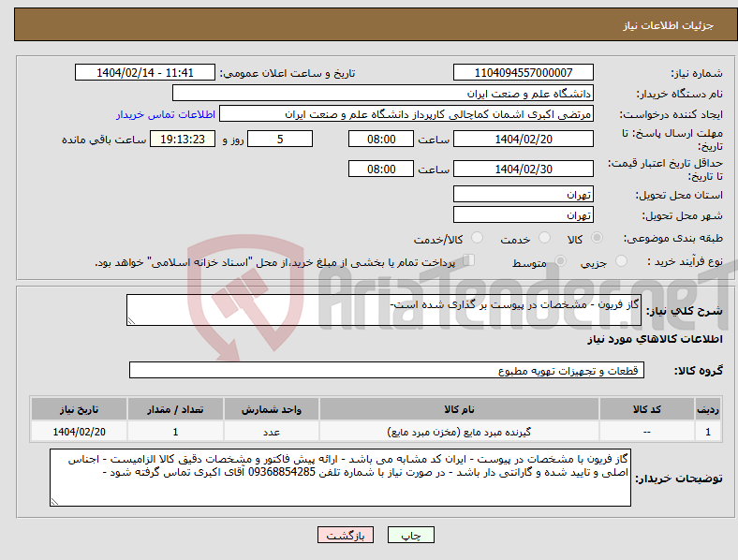This screenshot has height=560, width=738.
Task: Click the واحد شمارش column header
Action: click(x=272, y=409)
